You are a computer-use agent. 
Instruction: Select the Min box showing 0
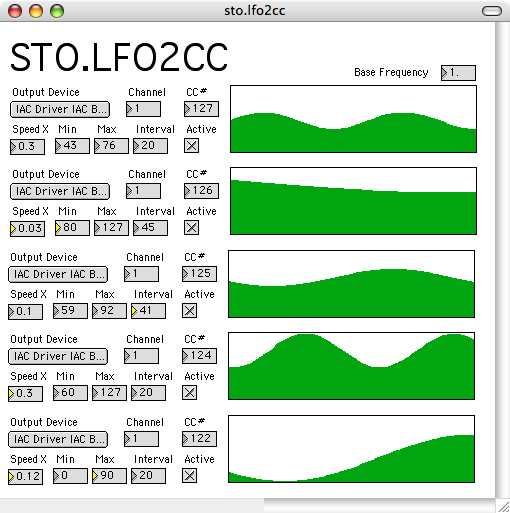[x=70, y=476]
